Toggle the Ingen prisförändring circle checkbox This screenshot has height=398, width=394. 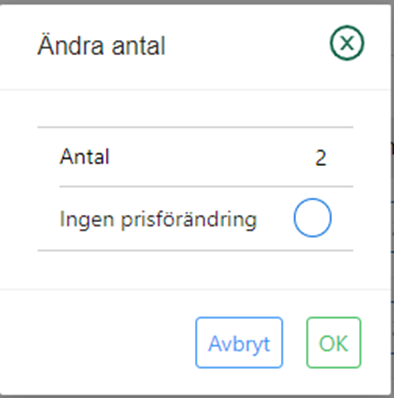313,218
